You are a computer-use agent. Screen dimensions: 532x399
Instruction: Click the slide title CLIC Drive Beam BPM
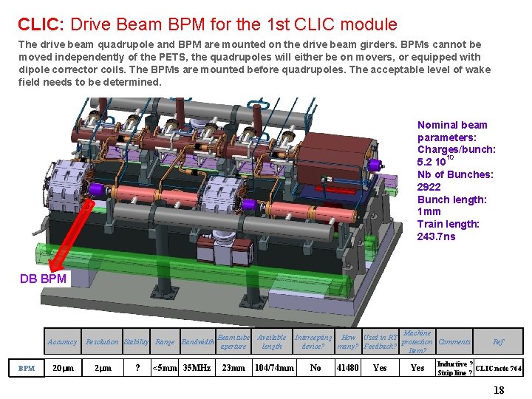(x=208, y=24)
